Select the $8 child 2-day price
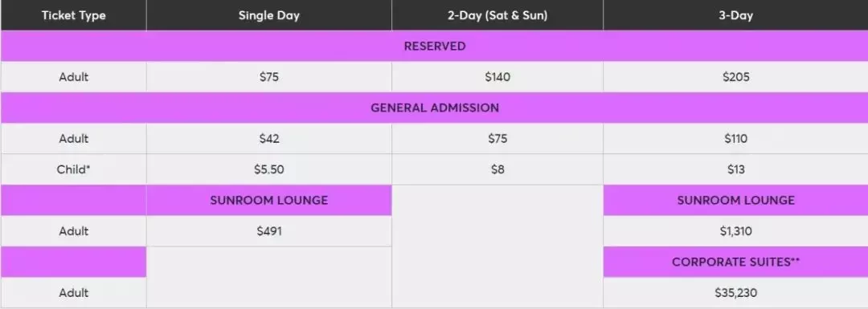Screen dimensions: 868x309 [497, 169]
